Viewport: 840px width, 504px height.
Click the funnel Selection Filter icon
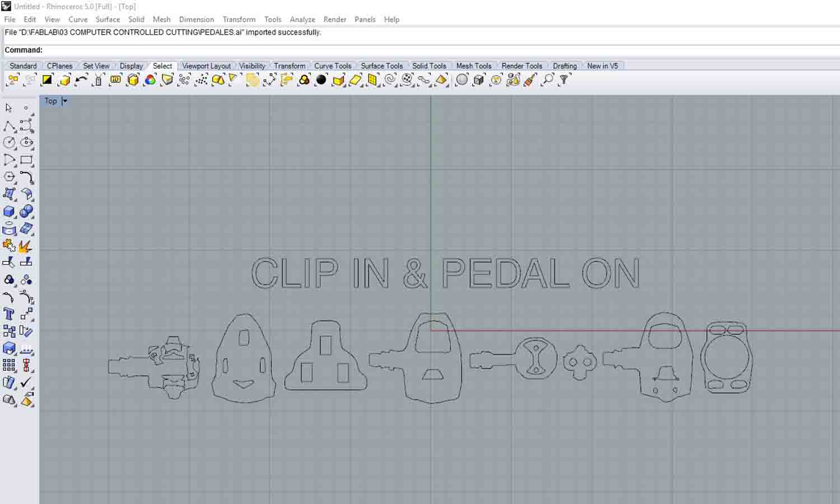564,80
